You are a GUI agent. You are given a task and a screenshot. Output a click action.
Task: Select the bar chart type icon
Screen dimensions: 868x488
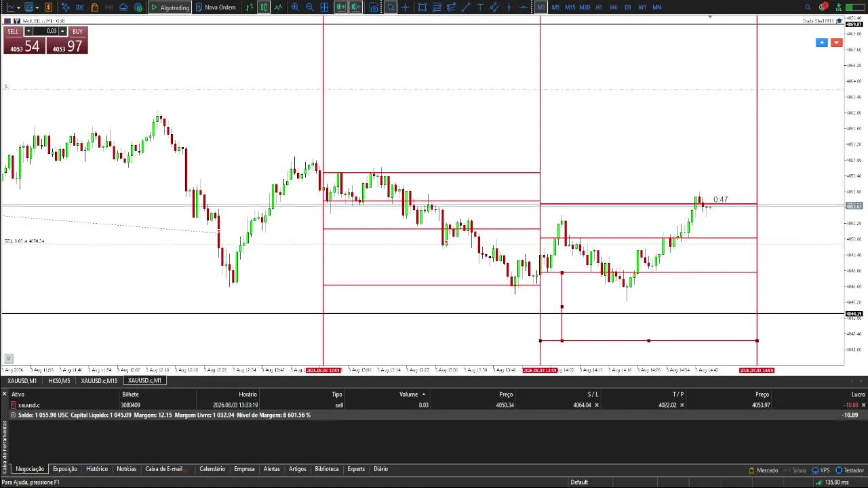point(250,7)
